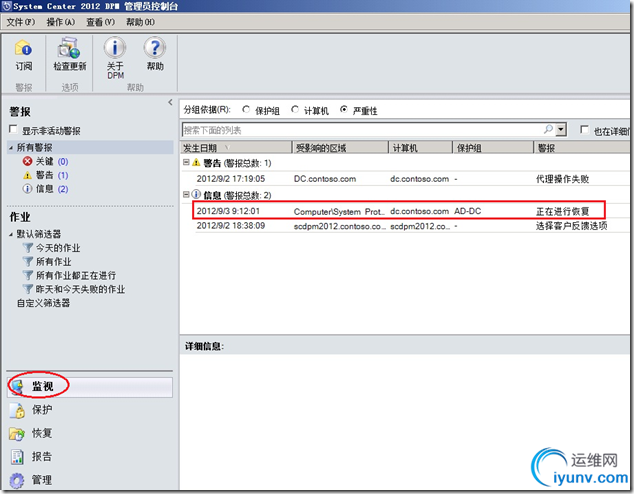Open the 操作(A) menu
Viewport: 634px width, 494px height.
tap(61, 22)
